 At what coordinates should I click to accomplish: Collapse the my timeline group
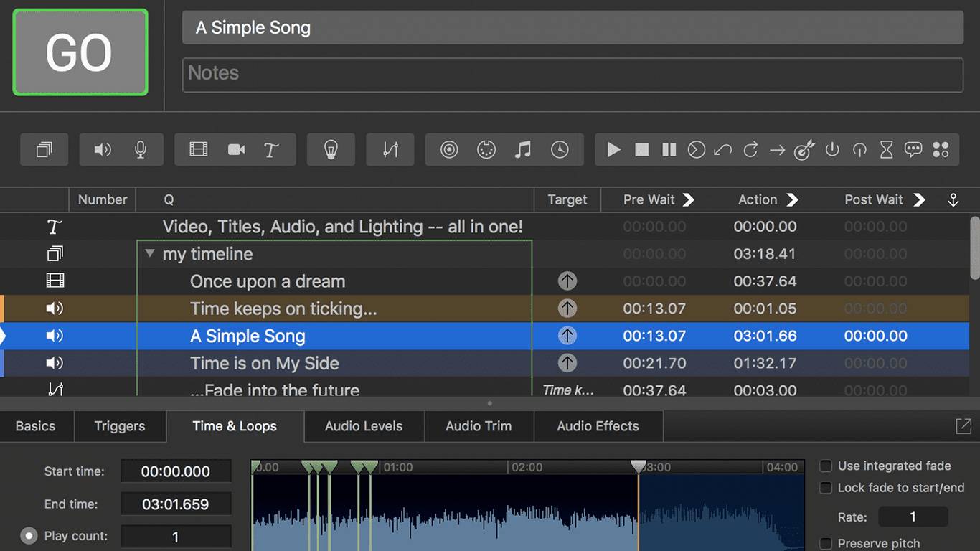coord(150,253)
